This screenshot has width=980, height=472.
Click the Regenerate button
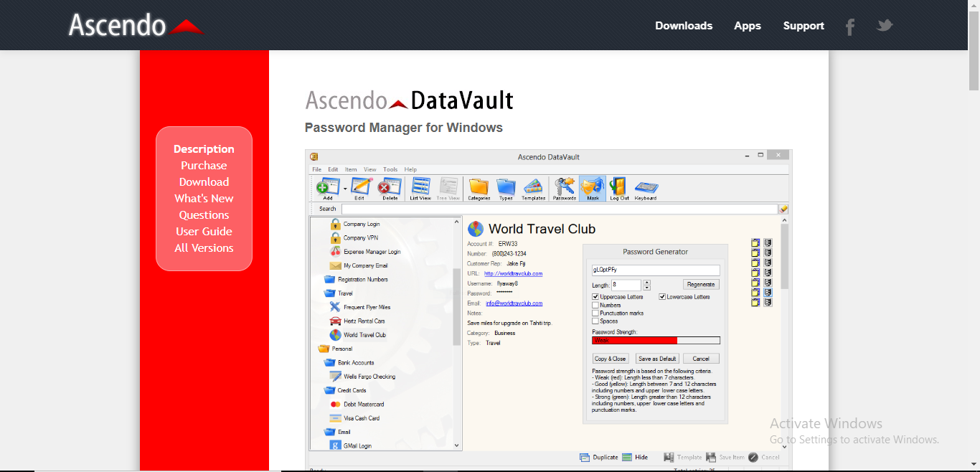pos(700,285)
